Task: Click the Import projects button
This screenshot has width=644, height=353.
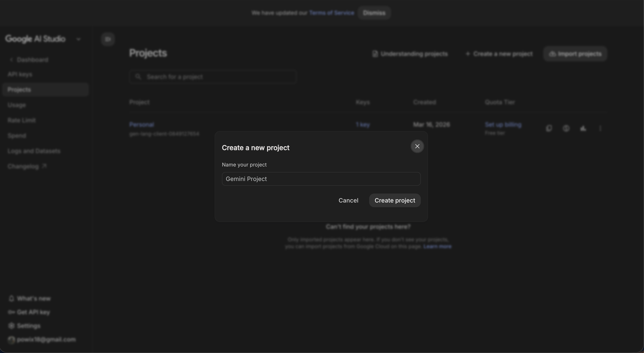Action: [x=575, y=54]
